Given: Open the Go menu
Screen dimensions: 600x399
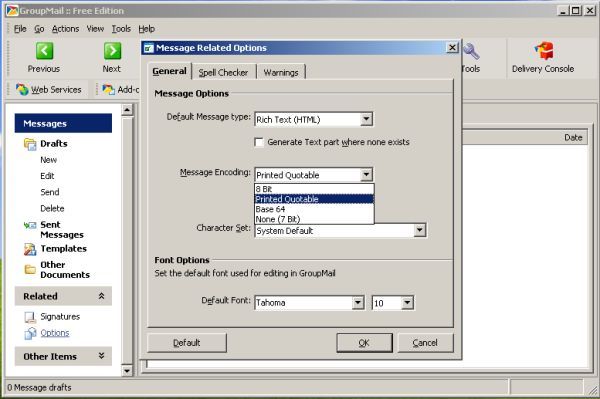Looking at the screenshot, I should (39, 29).
